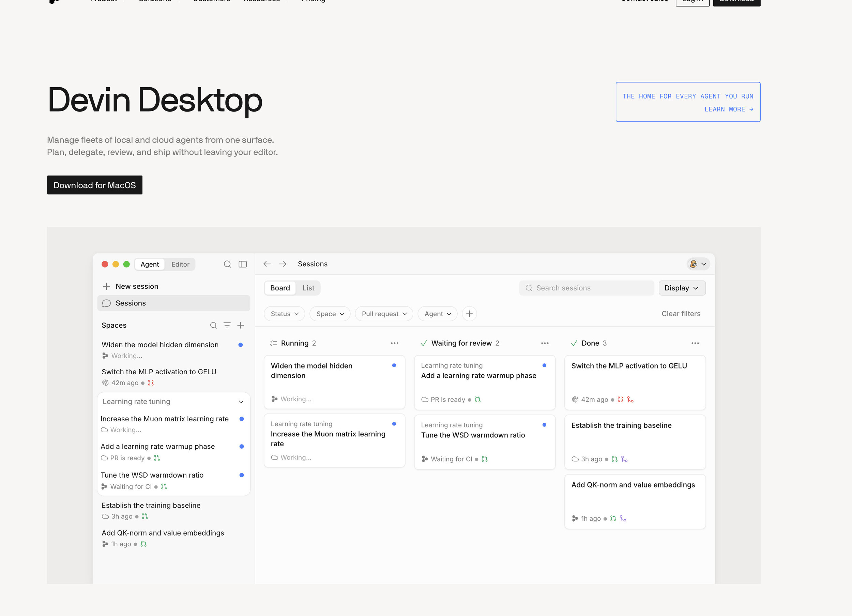Click Download for MacOS button
This screenshot has height=616, width=852.
[x=95, y=185]
